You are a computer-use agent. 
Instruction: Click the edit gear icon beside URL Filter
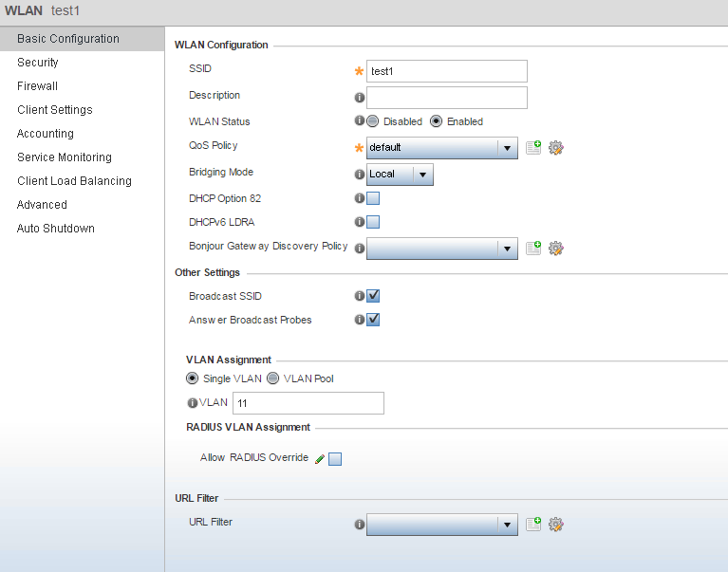(x=556, y=525)
